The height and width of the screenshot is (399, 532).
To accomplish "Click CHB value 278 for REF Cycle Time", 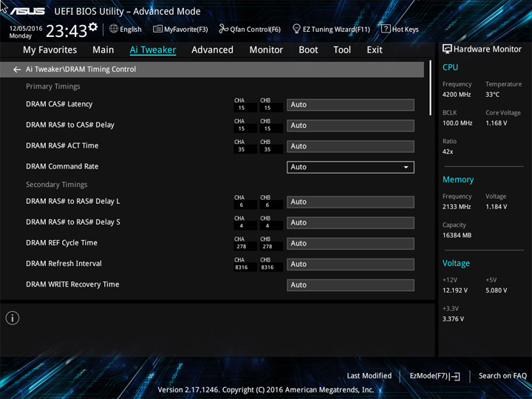I will (267, 247).
